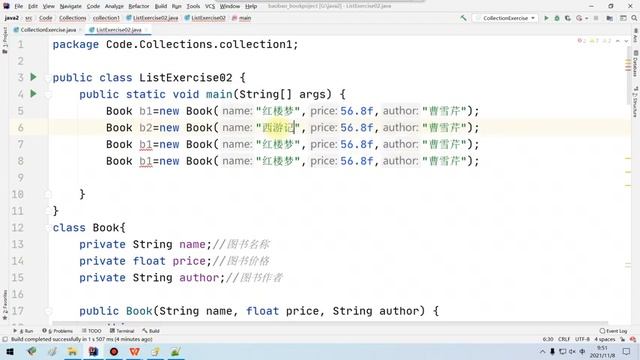Toggle read-only lock icon in status bar
This screenshot has height=360, width=640.
click(x=622, y=339)
